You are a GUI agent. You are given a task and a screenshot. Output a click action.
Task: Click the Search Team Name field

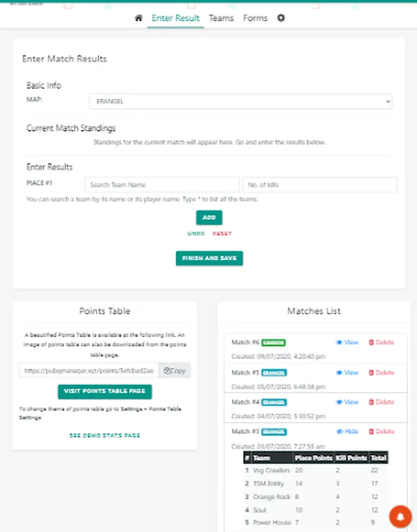tap(162, 185)
